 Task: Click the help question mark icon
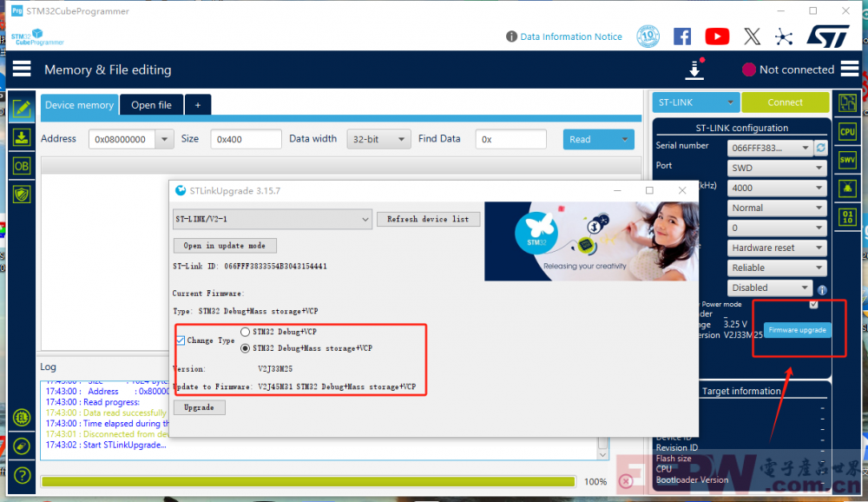[x=22, y=475]
